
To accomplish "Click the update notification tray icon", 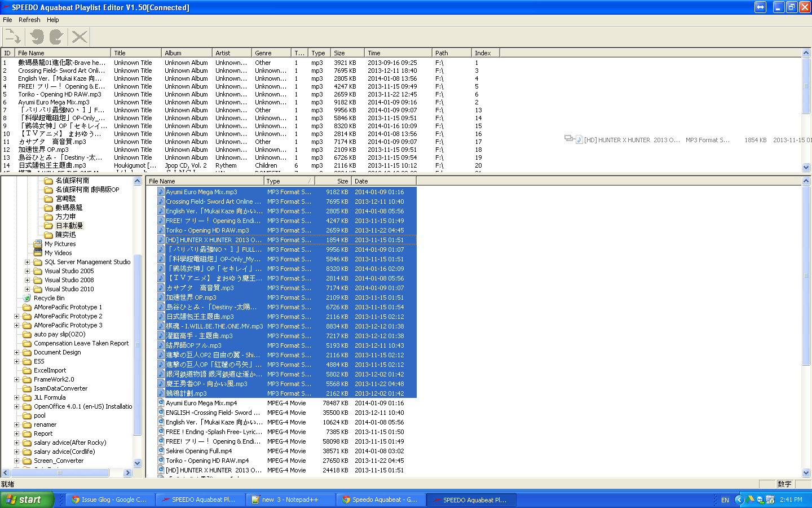I will 770,500.
